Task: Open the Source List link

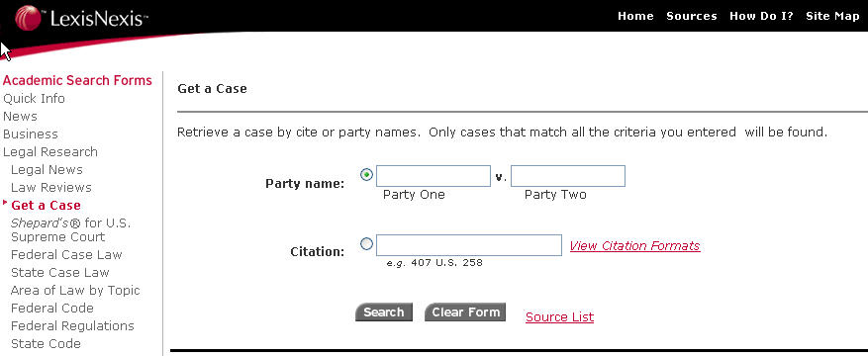Action: [559, 317]
